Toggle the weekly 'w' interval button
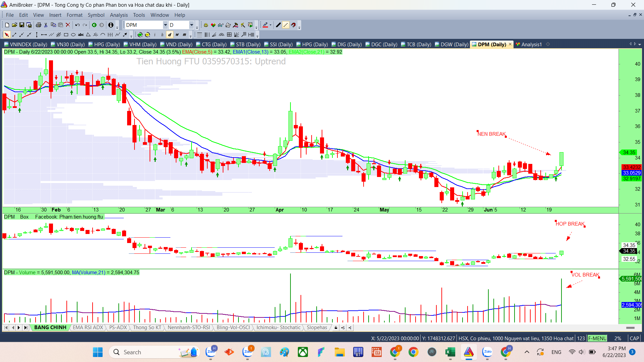Image resolution: width=644 pixels, height=362 pixels. click(177, 35)
